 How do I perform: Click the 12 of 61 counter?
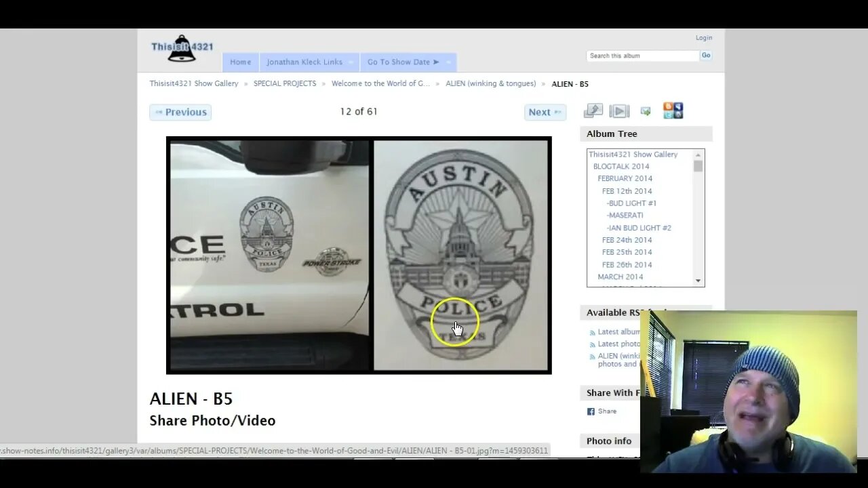tap(359, 112)
